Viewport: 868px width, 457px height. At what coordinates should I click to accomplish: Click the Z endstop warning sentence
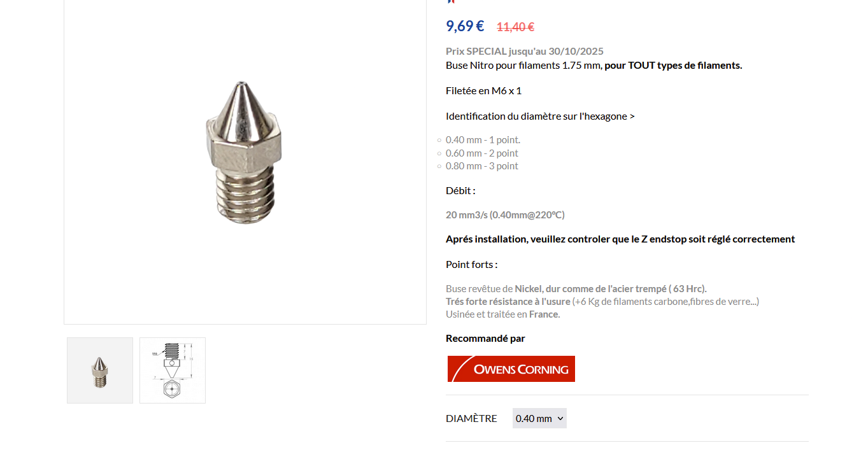(620, 239)
